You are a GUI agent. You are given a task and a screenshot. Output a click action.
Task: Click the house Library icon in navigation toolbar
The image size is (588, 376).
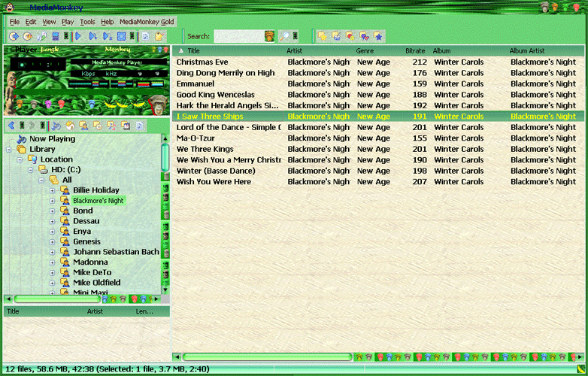point(70,126)
